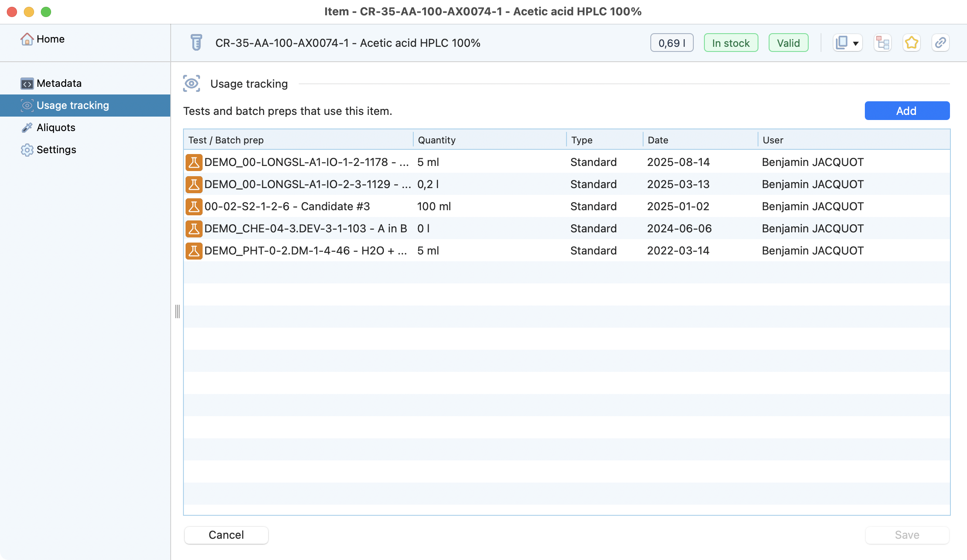Click the Usage tracking eye icon in the heading
This screenshot has width=967, height=560.
point(192,83)
